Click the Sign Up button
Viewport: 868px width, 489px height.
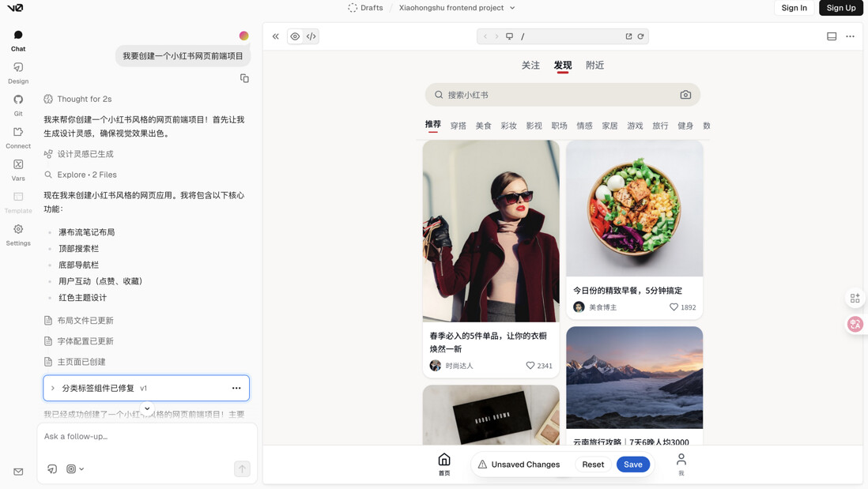[840, 8]
